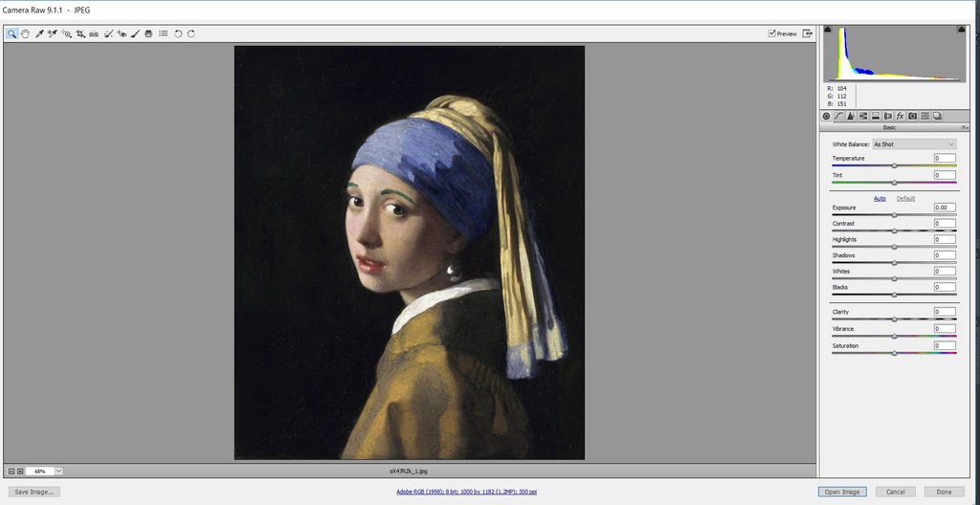Select the Hand tool

25,33
